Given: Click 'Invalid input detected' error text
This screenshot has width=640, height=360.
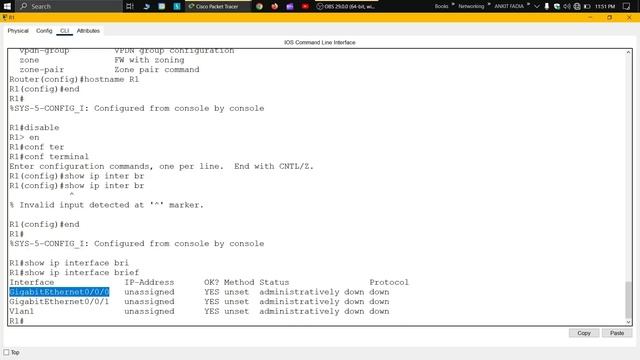Looking at the screenshot, I should point(107,205).
